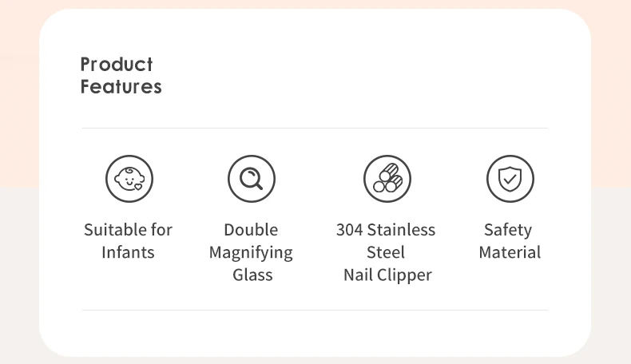Screen dimensions: 631x364
Task: Click the word 'Material' under shield
Action: tap(510, 252)
